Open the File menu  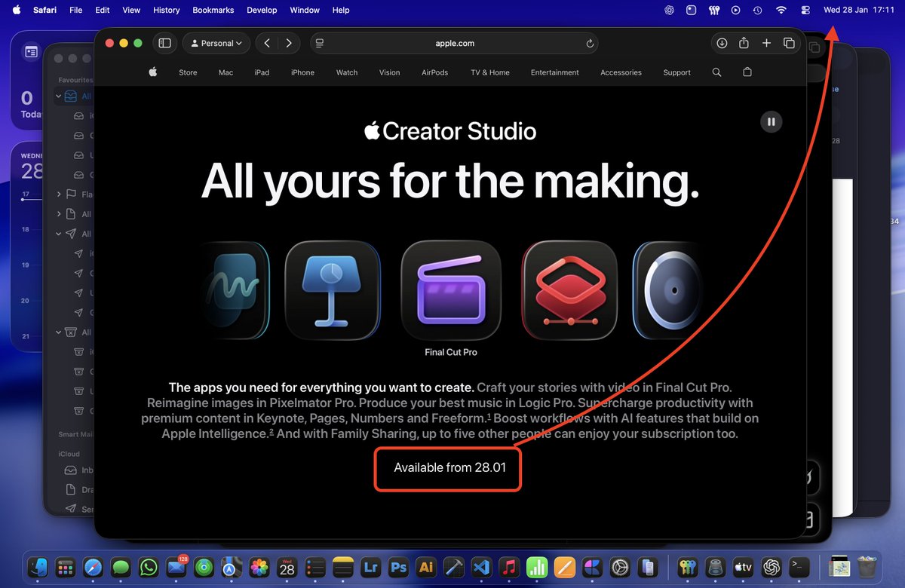click(x=75, y=10)
